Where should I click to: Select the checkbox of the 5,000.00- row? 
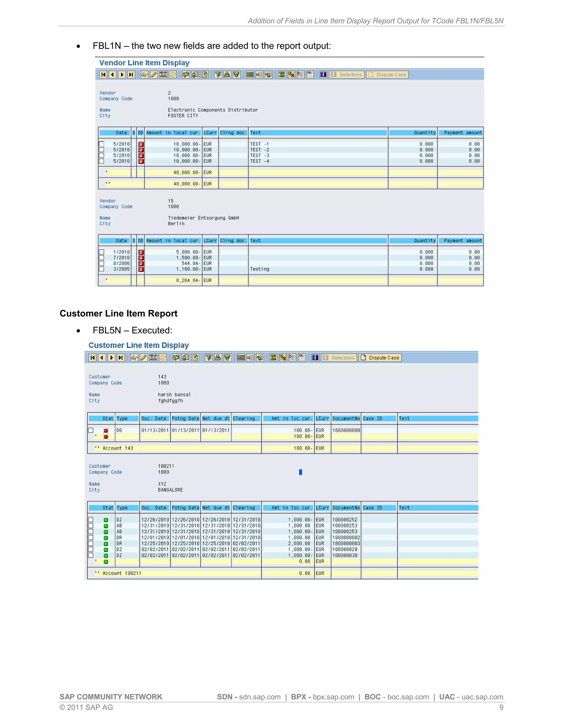tap(101, 252)
